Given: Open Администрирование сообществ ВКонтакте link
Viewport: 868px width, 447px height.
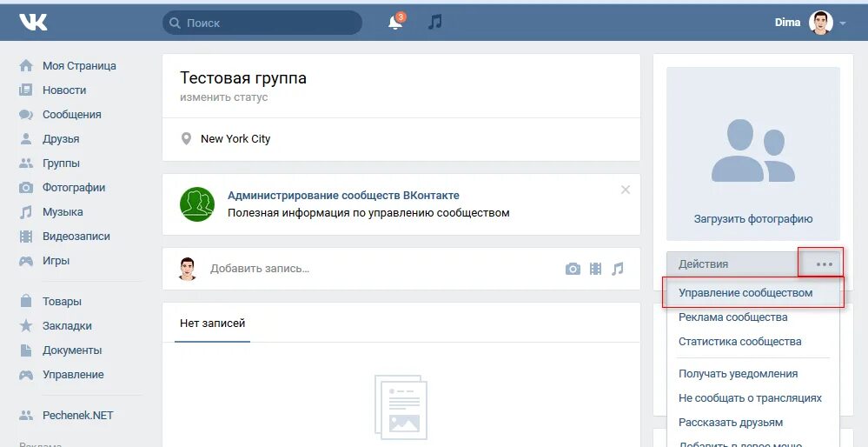Looking at the screenshot, I should (x=343, y=196).
